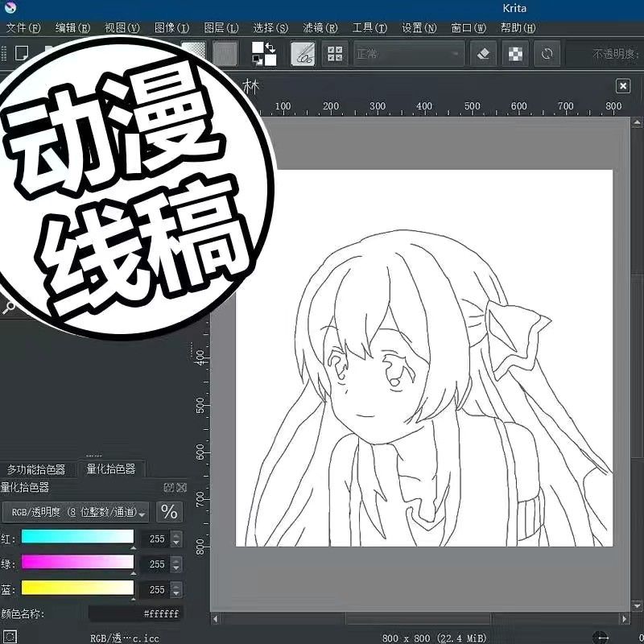This screenshot has width=644, height=644.
Task: Toggle the % percentage display button
Action: tap(169, 512)
